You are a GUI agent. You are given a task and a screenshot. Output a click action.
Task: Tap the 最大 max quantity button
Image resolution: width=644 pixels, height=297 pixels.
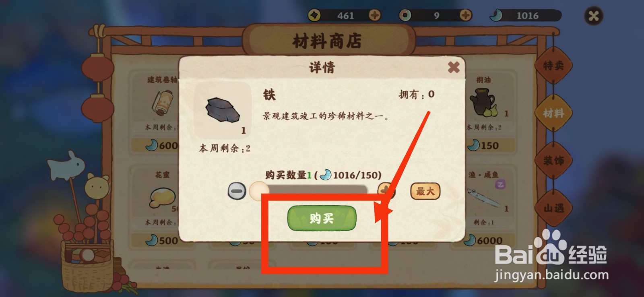pyautogui.click(x=425, y=191)
